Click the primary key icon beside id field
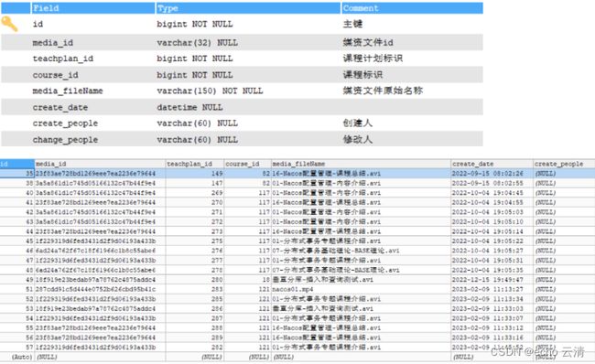This screenshot has width=595, height=364. [9, 24]
